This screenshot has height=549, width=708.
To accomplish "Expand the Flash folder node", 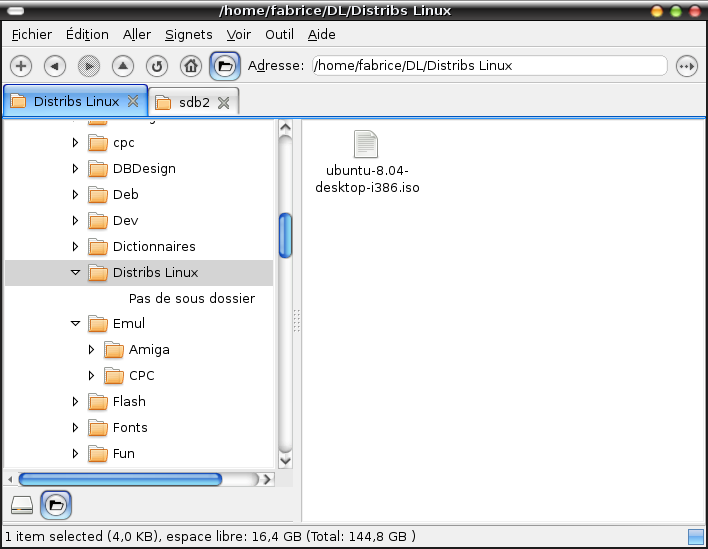I will pos(75,401).
